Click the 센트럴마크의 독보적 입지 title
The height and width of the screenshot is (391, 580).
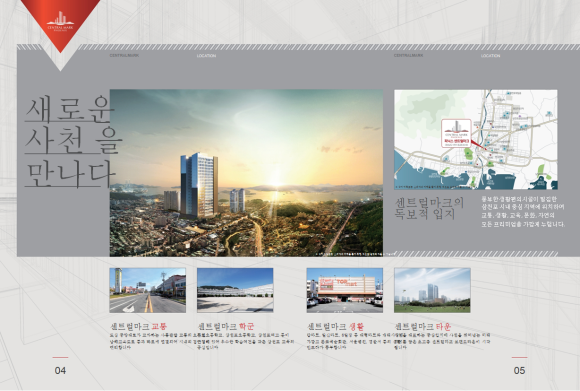click(x=429, y=208)
